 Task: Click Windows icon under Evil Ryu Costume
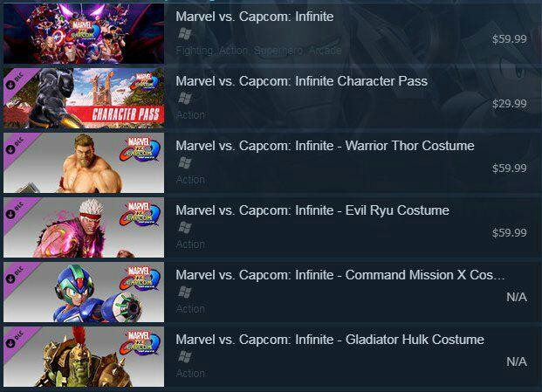click(184, 228)
